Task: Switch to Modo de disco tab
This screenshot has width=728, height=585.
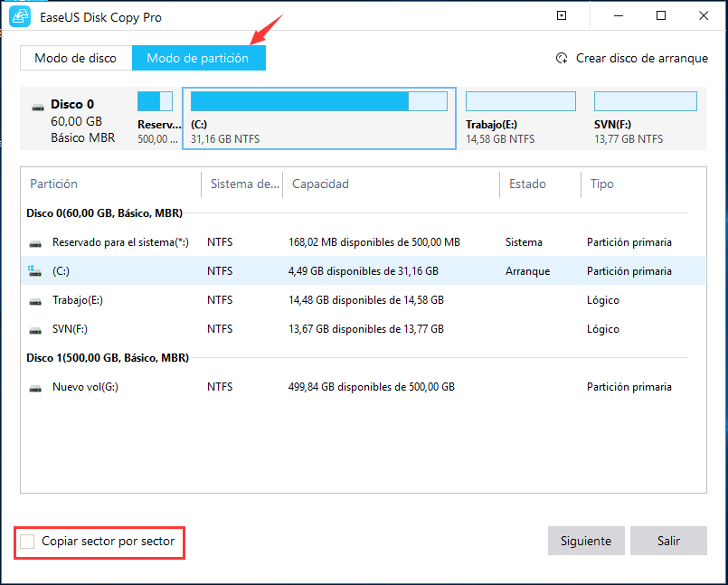Action: pos(76,58)
